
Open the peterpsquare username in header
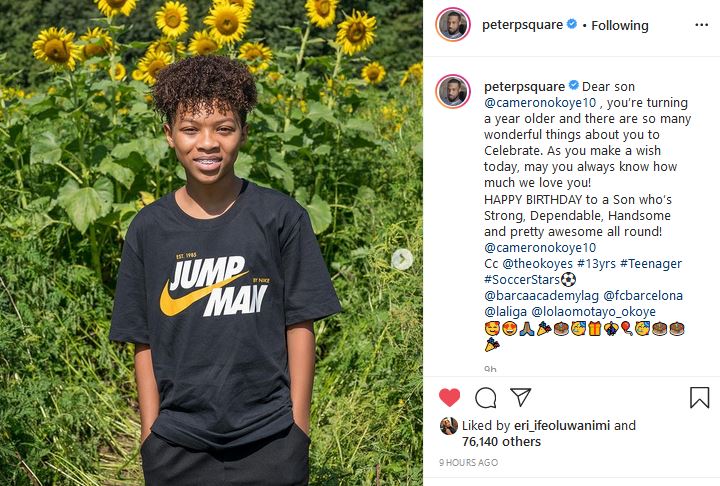click(x=522, y=25)
